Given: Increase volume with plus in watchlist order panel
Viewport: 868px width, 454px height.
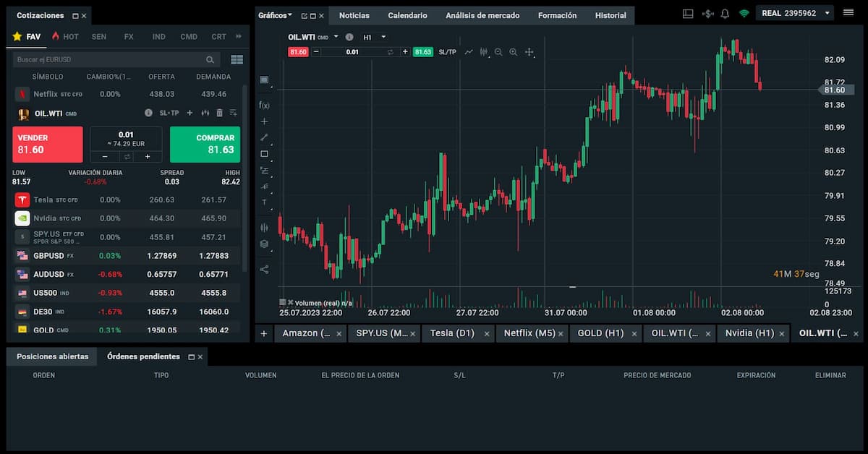Looking at the screenshot, I should 148,156.
